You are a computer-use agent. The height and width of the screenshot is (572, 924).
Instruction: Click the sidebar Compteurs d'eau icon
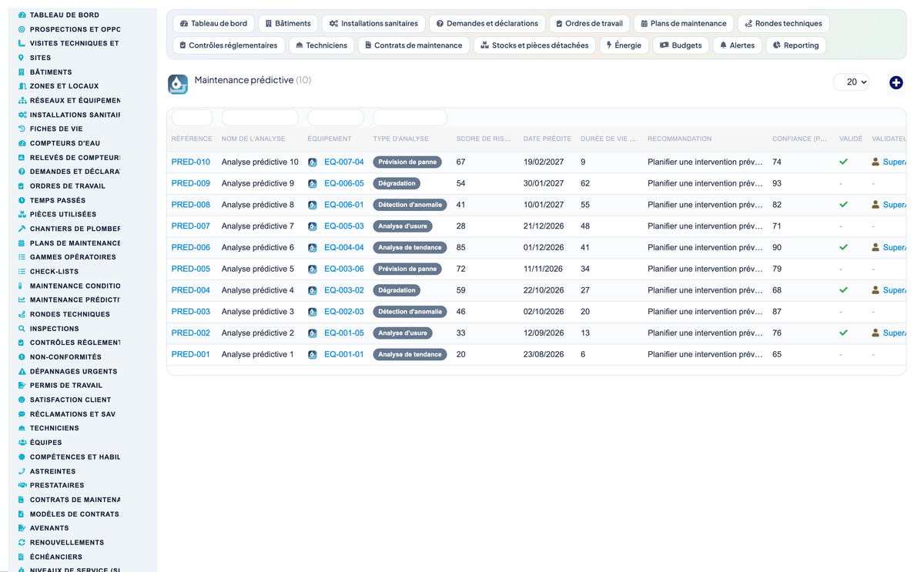pos(22,143)
